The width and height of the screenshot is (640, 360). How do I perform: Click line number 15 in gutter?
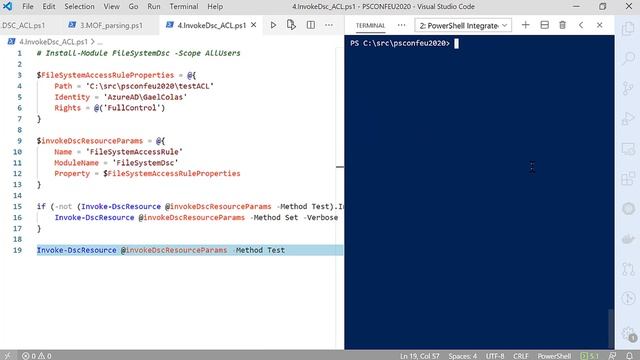pos(17,207)
